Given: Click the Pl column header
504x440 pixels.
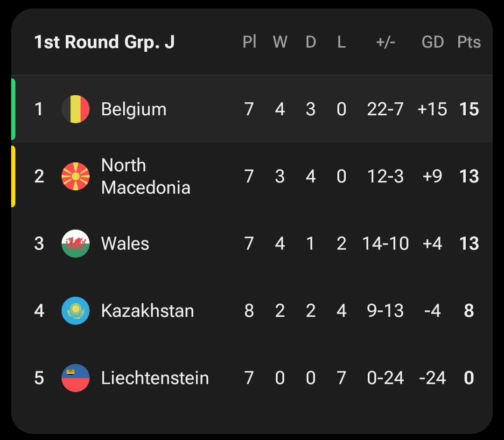Looking at the screenshot, I should click(x=250, y=42).
